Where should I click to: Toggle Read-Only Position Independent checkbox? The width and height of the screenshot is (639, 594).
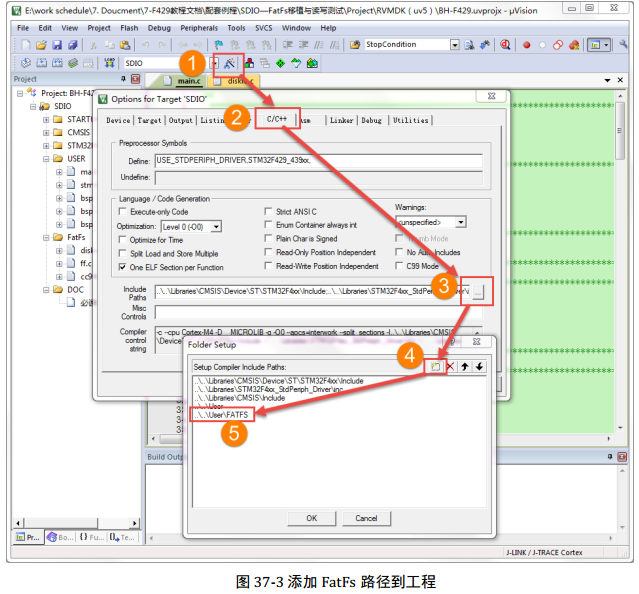(268, 252)
